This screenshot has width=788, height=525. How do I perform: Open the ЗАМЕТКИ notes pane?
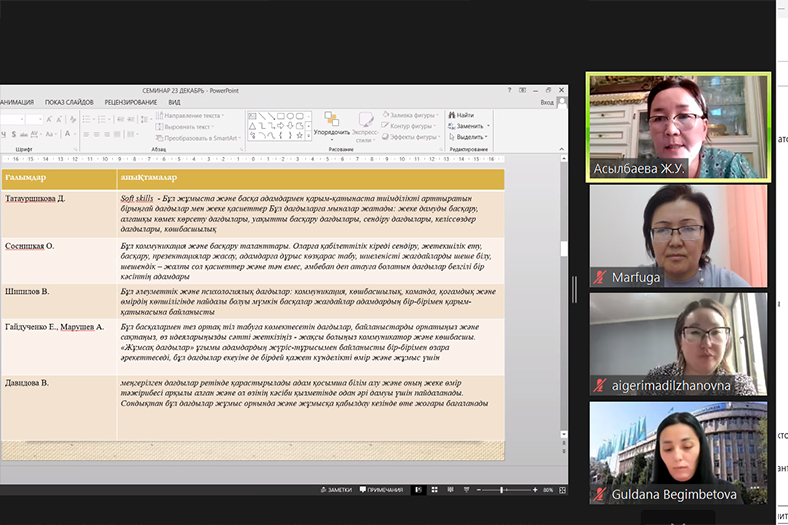coord(337,489)
